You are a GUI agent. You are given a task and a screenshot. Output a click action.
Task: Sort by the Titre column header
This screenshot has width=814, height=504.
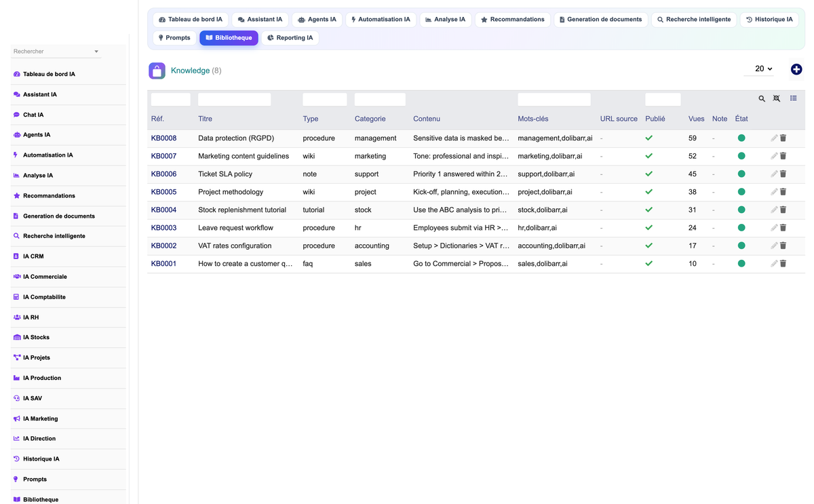click(x=205, y=119)
